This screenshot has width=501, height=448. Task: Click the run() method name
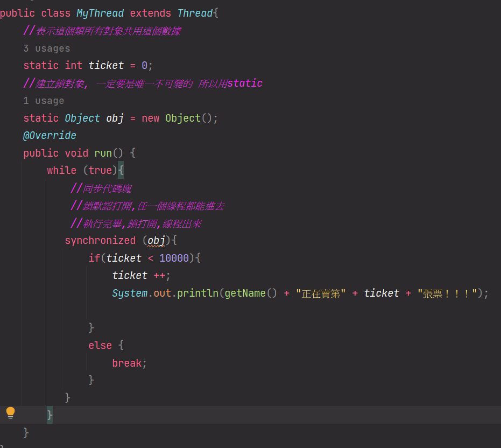(103, 153)
